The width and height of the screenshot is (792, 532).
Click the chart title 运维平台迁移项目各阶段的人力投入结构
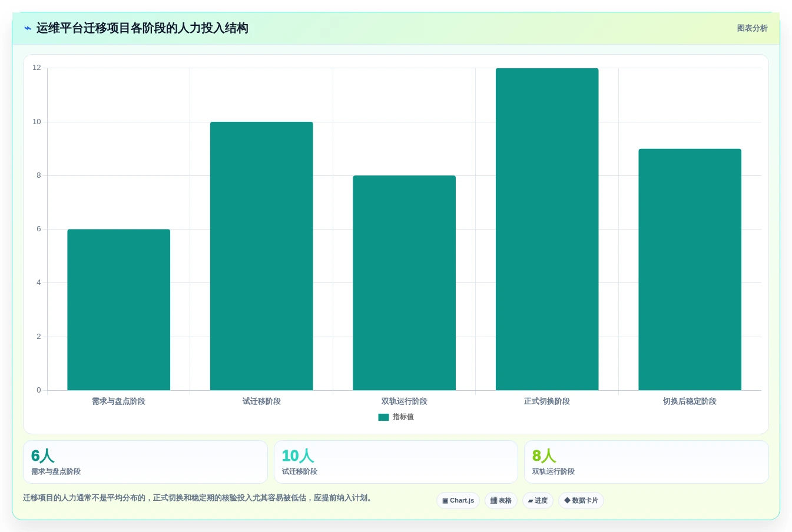click(x=142, y=28)
